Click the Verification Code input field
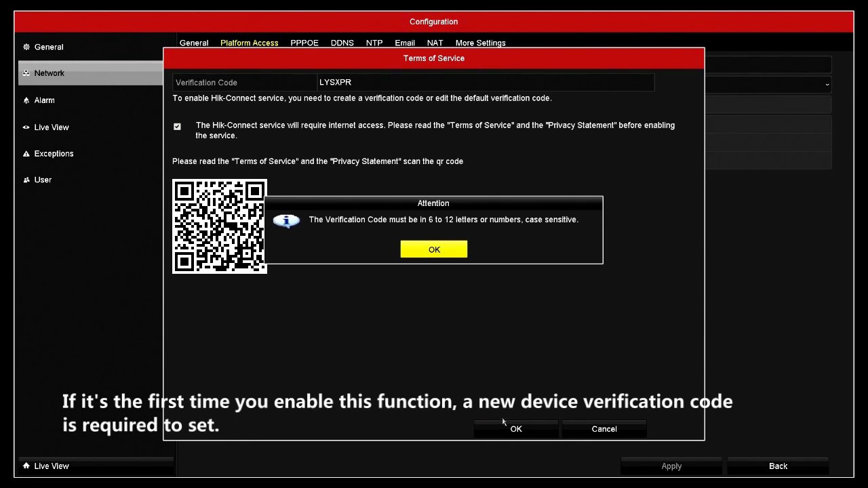The height and width of the screenshot is (488, 868). [x=486, y=83]
